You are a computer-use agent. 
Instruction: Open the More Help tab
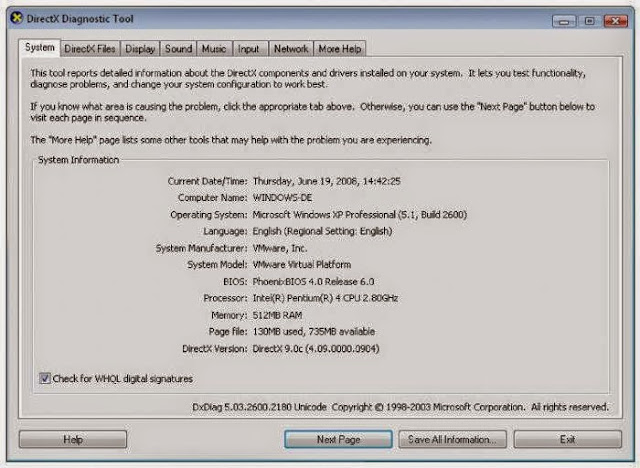point(340,49)
